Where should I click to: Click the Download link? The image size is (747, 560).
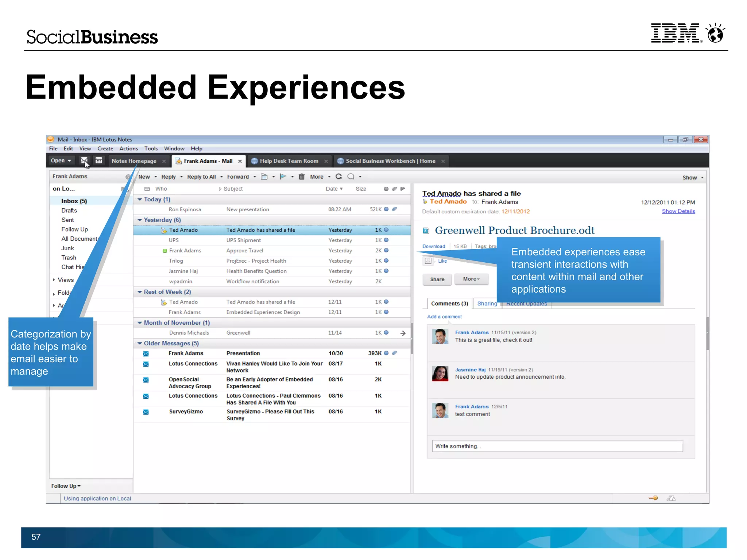434,247
